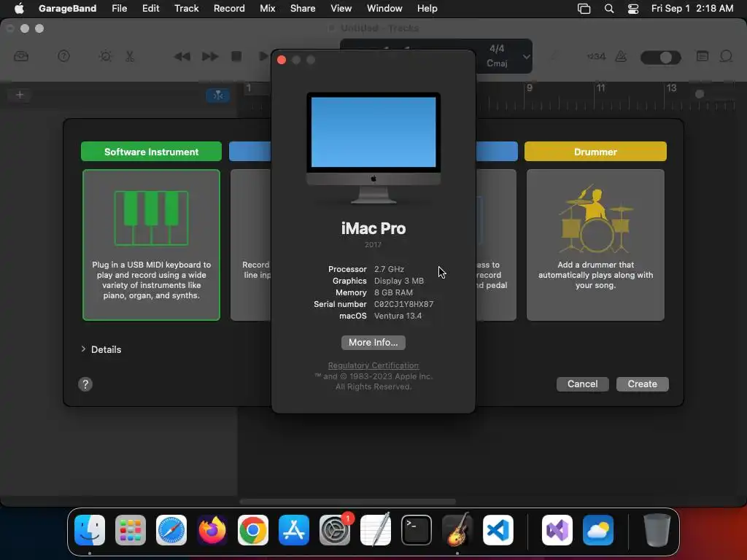Open App Store from the Dock
The height and width of the screenshot is (560, 747).
tap(294, 530)
